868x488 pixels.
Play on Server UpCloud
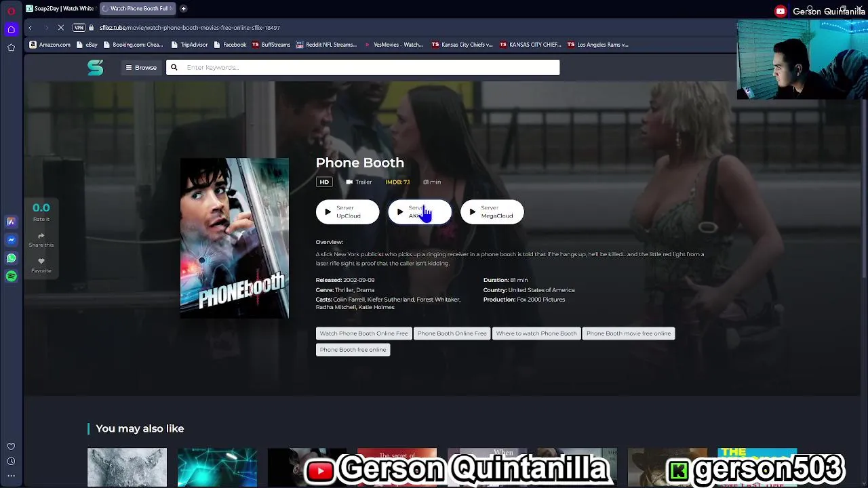(x=347, y=212)
